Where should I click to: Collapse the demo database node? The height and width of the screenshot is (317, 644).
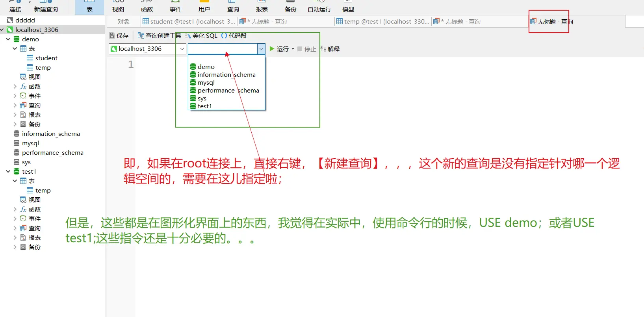click(8, 39)
